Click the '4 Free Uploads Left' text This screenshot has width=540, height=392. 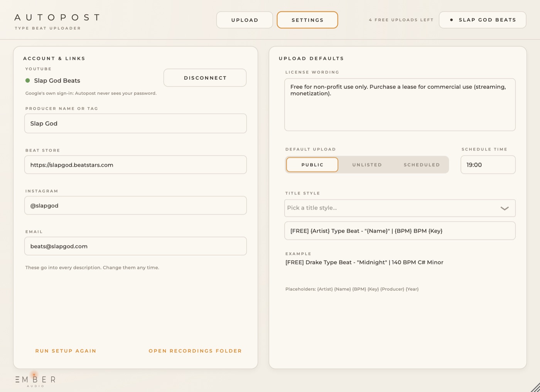401,20
